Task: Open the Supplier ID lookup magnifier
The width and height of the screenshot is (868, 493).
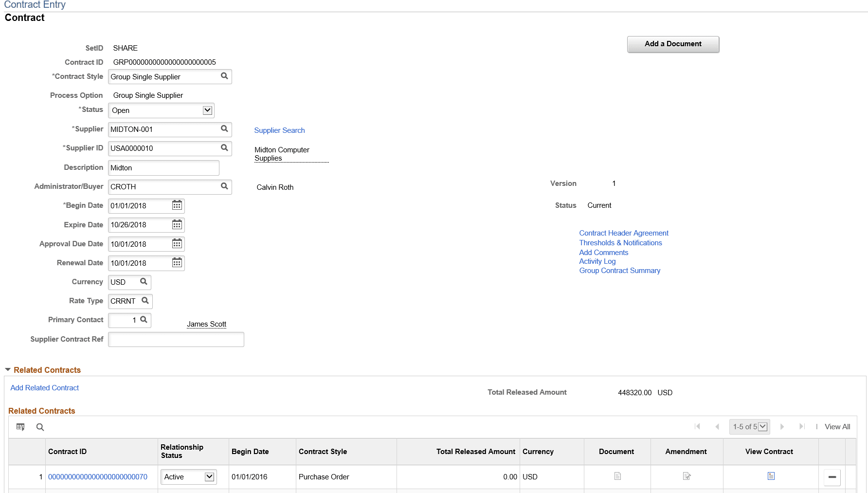Action: [x=224, y=148]
